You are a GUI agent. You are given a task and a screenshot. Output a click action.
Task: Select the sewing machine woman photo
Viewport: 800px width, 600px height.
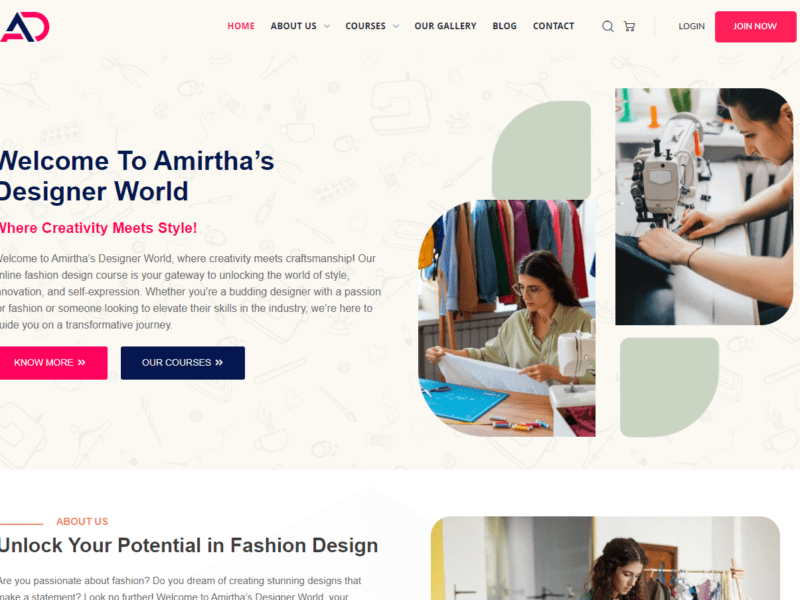pos(704,207)
